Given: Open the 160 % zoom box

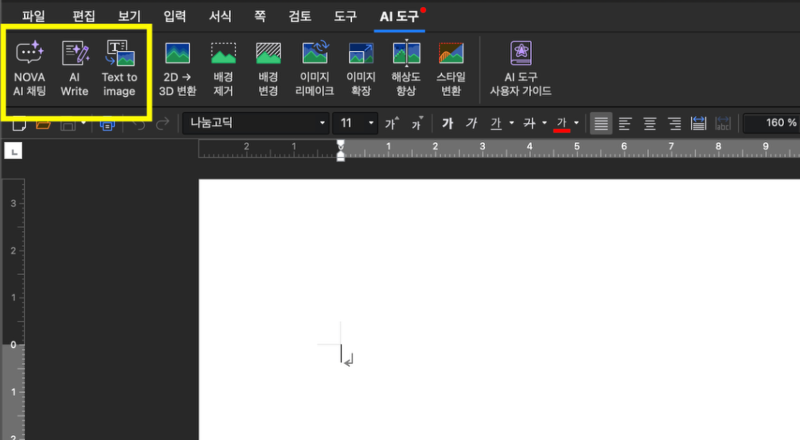Looking at the screenshot, I should click(771, 123).
